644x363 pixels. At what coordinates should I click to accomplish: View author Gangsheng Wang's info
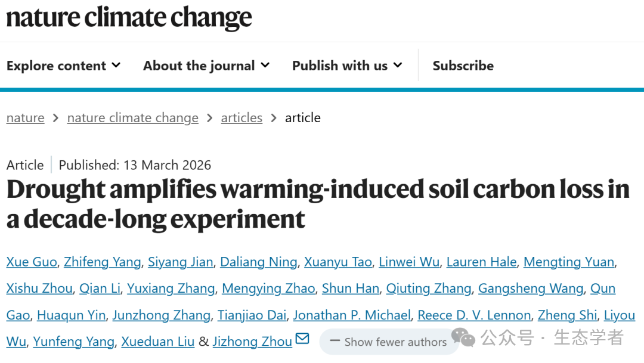click(530, 288)
